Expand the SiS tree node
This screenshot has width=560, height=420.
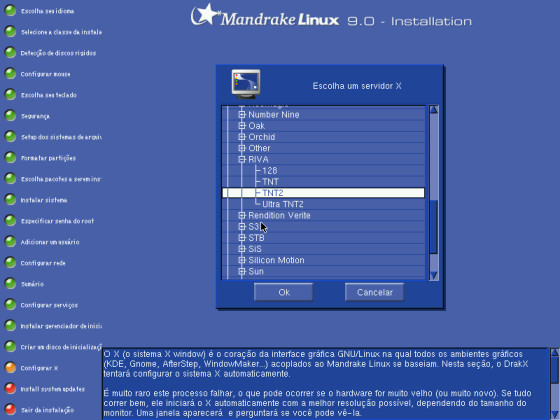(x=242, y=249)
